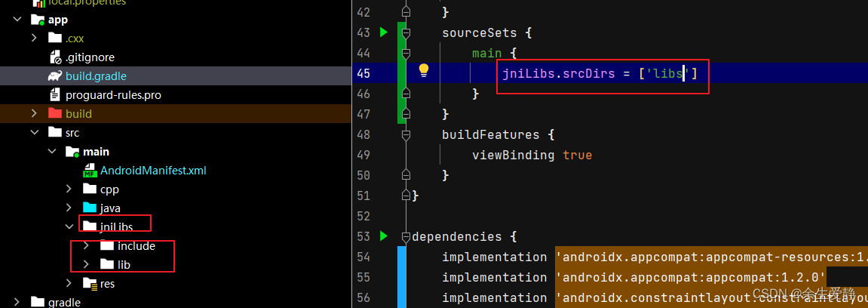Screen dimensions: 868x308
Task: Click the true value on line 49
Action: [578, 155]
